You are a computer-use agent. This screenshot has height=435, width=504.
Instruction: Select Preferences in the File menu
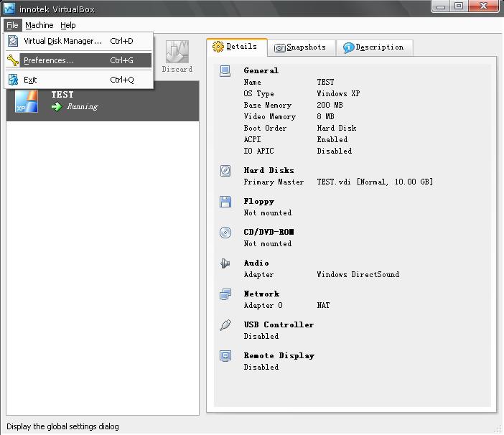[x=78, y=60]
